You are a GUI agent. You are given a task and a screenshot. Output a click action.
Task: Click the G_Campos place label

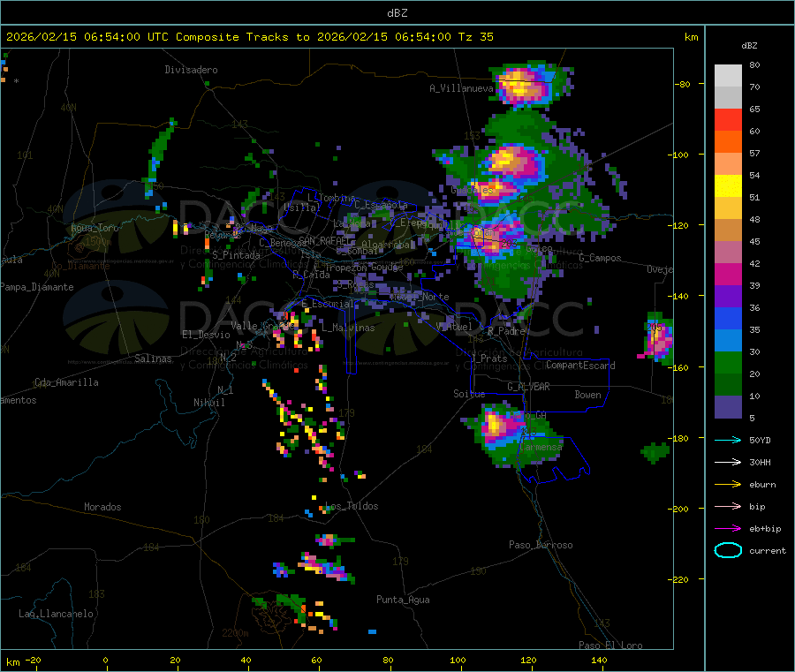600,258
